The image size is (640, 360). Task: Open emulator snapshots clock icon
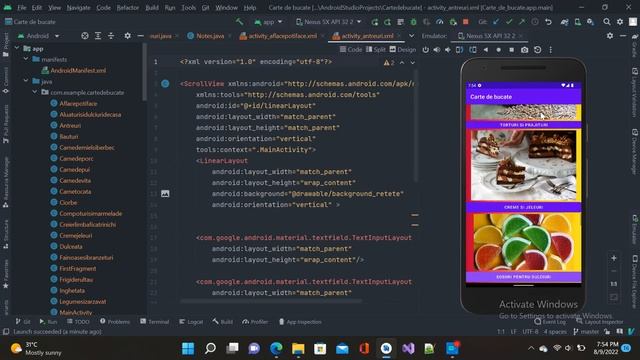click(x=538, y=50)
